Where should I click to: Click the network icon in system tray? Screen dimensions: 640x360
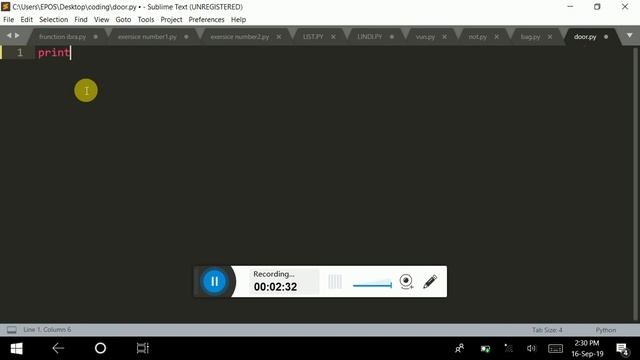[508, 348]
